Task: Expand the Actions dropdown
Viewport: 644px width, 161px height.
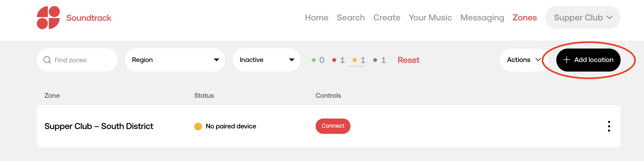Action: 524,60
